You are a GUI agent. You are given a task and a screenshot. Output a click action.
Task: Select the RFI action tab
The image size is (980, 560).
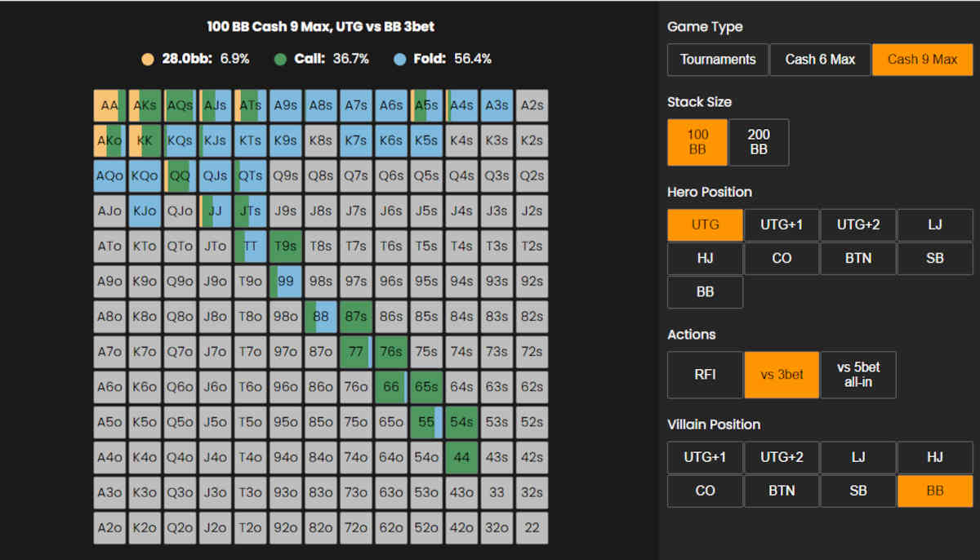[x=705, y=375]
